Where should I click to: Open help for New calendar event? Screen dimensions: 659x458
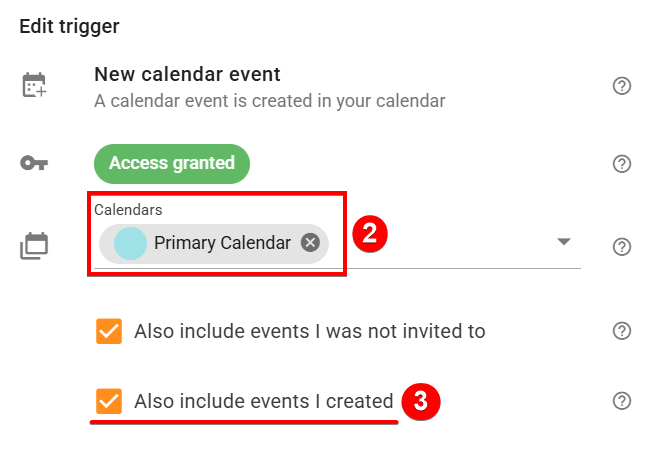point(622,86)
